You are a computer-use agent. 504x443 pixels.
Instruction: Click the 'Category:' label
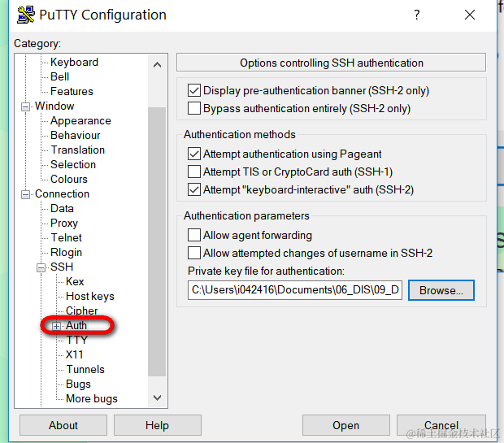37,43
